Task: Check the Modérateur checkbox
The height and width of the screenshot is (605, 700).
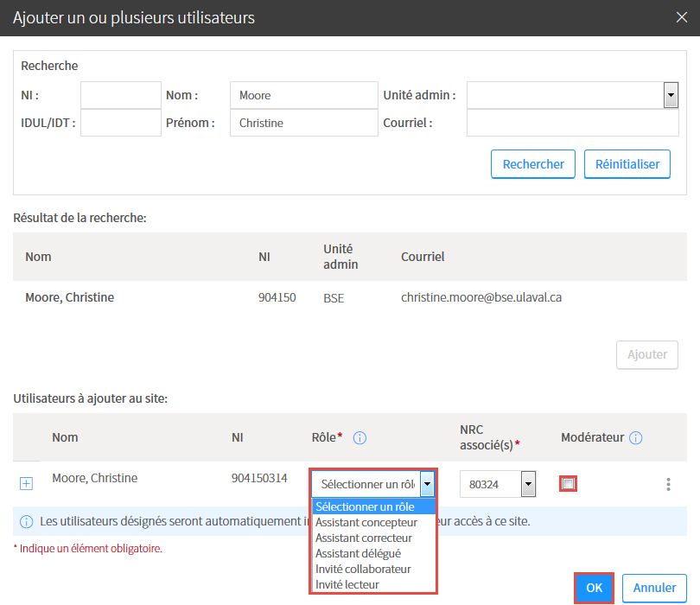Action: 568,483
